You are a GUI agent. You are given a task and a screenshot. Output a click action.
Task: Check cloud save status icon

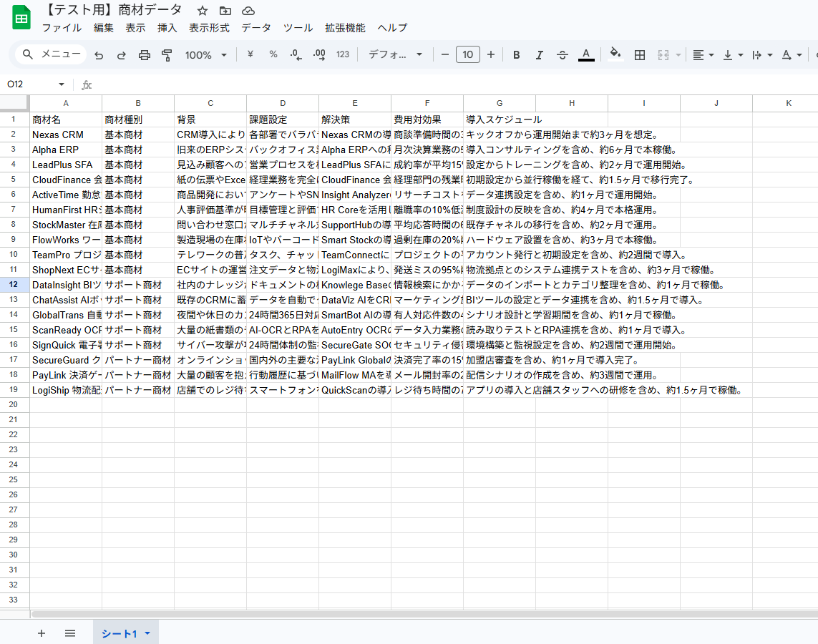tap(248, 11)
